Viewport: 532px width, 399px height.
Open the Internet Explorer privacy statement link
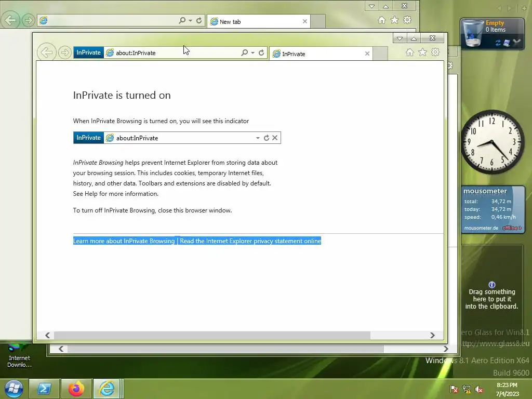tap(250, 241)
